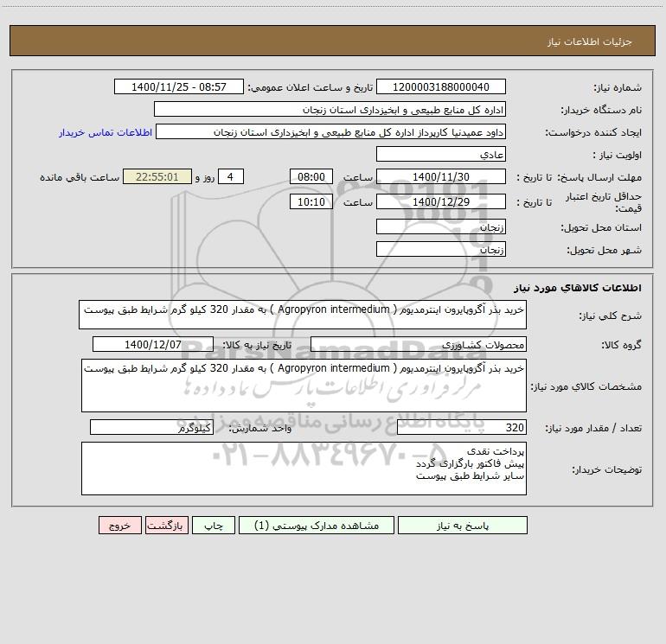Click the نام دستگاه خریدار field
This screenshot has height=644, width=666.
pos(330,109)
